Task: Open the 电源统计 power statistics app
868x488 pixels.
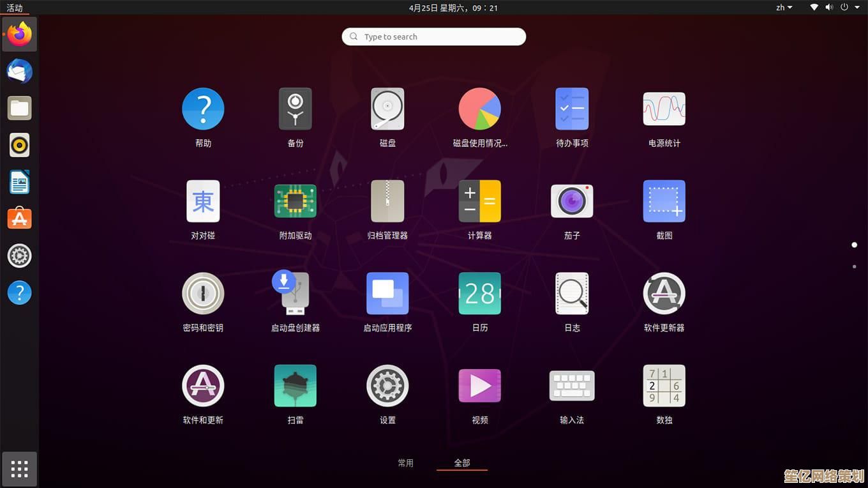Action: tap(664, 109)
